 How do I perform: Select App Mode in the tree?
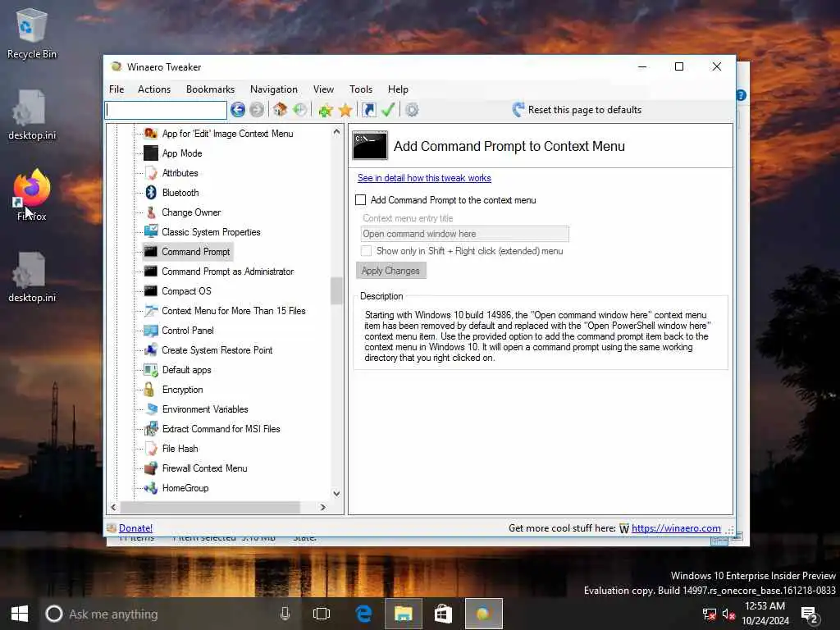(x=182, y=153)
